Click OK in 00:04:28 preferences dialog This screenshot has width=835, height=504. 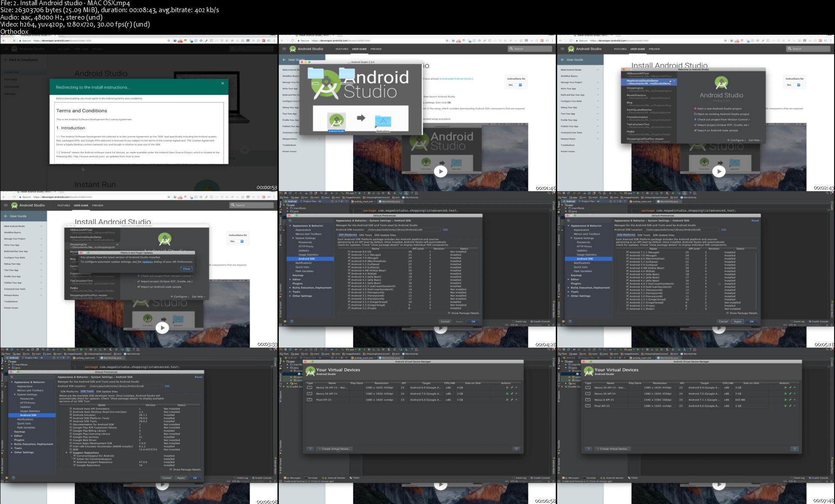(473, 322)
